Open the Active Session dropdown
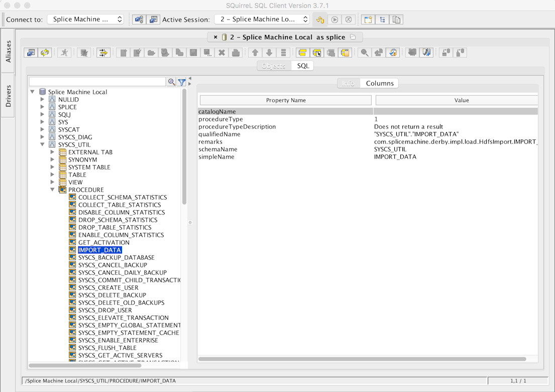The height and width of the screenshot is (392, 555). coord(262,19)
